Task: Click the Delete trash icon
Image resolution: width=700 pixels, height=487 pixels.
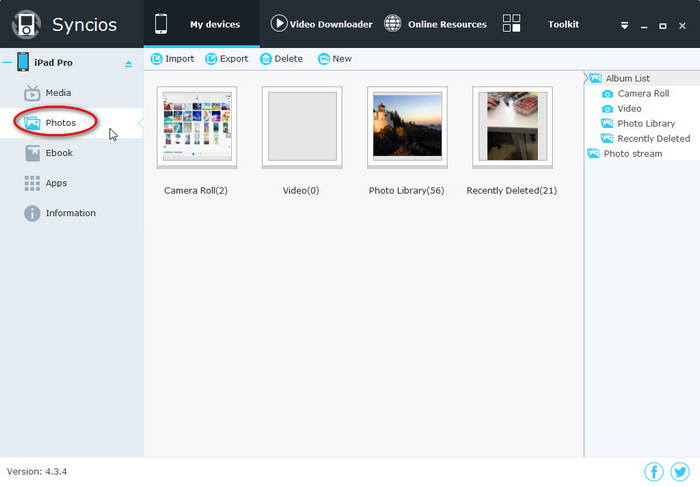Action: [266, 59]
